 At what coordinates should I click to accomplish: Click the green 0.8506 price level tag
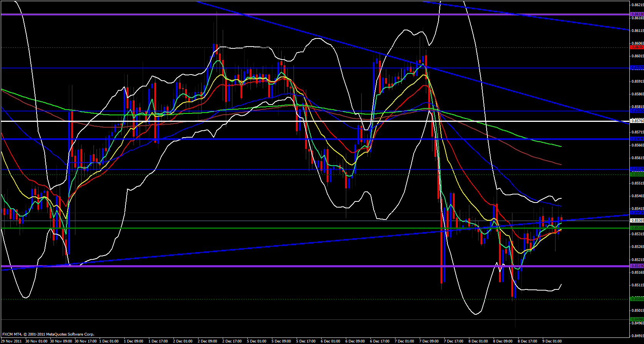tap(637, 299)
